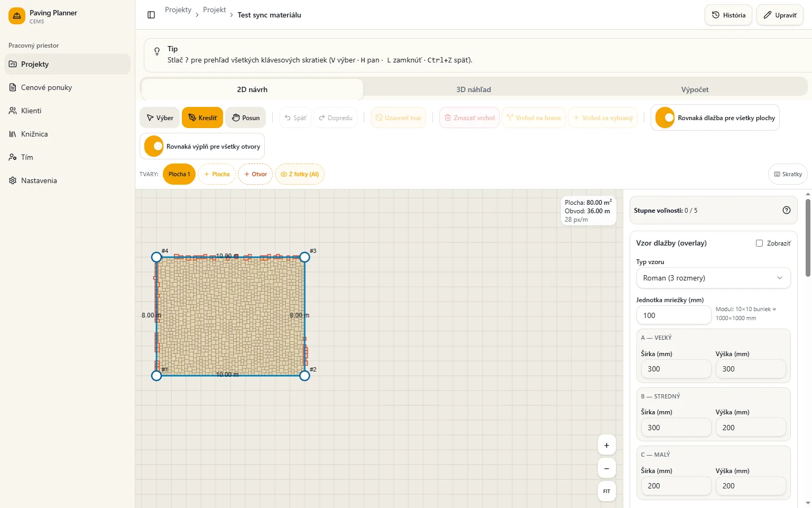
Task: Open the Typ vzoru dropdown
Action: tap(713, 278)
